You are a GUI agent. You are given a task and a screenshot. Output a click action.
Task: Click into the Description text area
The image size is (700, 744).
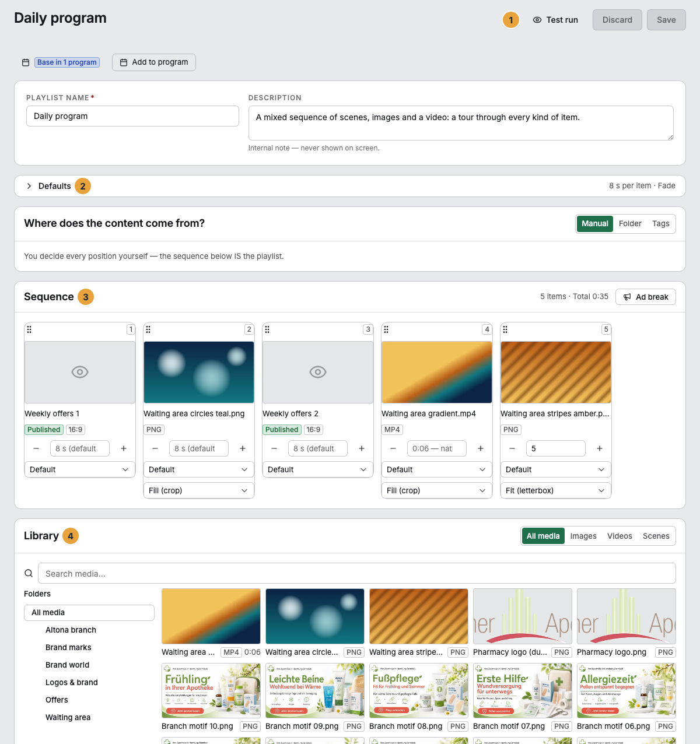point(461,123)
